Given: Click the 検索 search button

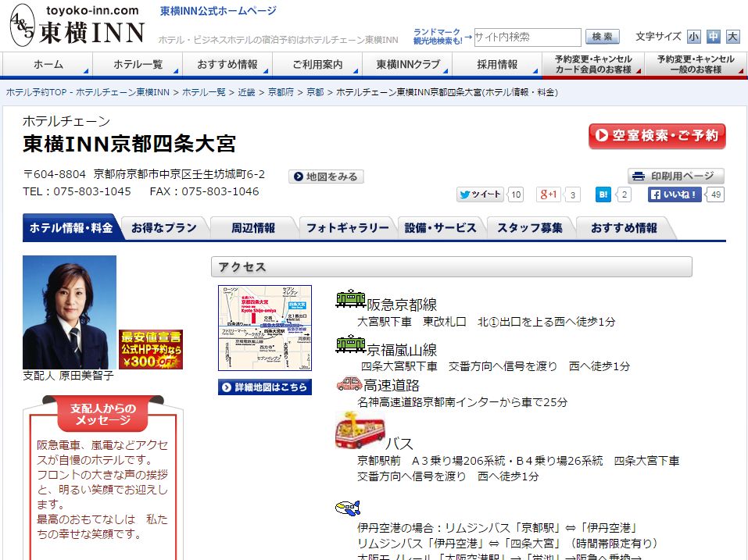Looking at the screenshot, I should click(603, 37).
